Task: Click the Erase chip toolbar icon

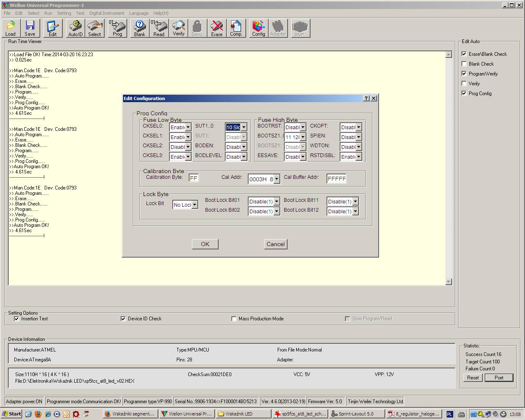Action: coord(217,28)
